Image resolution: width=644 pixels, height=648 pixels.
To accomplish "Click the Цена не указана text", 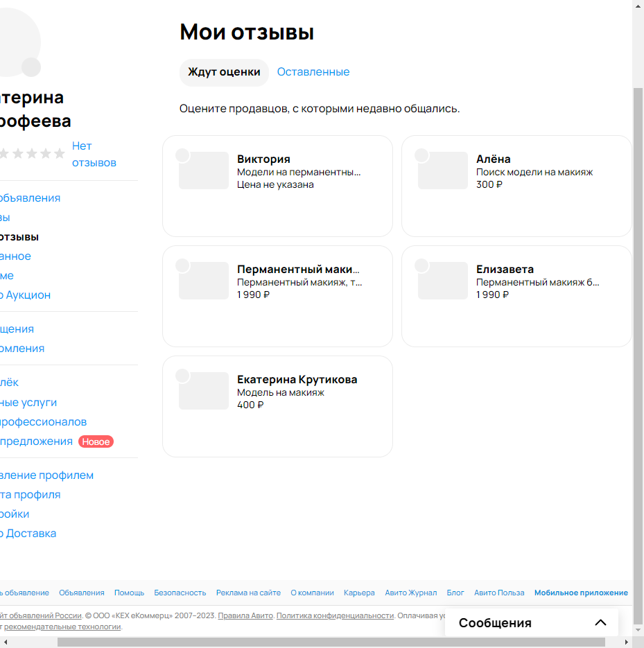I will [x=275, y=185].
